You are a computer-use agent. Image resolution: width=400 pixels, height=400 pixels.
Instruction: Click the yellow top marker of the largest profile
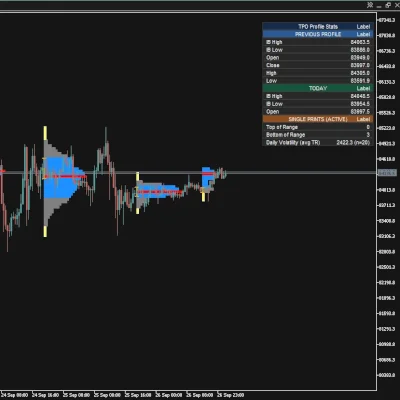[45, 133]
